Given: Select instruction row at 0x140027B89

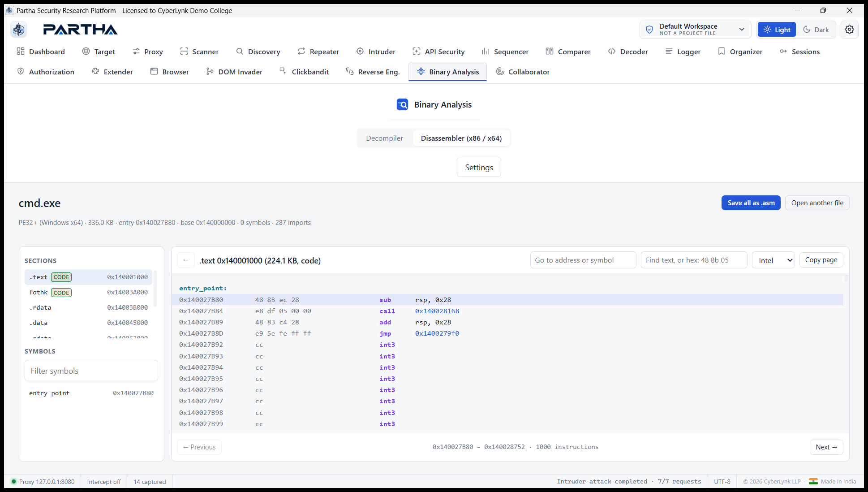Looking at the screenshot, I should 507,322.
